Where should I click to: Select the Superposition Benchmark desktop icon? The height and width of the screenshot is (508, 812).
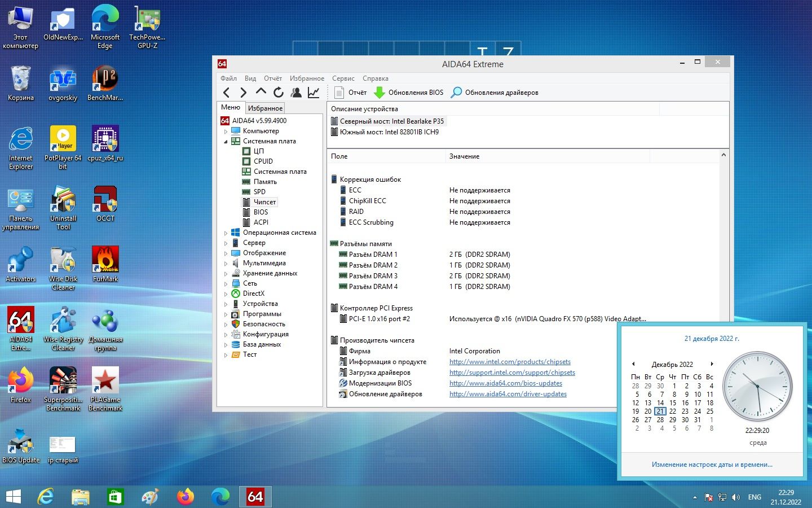pyautogui.click(x=63, y=389)
